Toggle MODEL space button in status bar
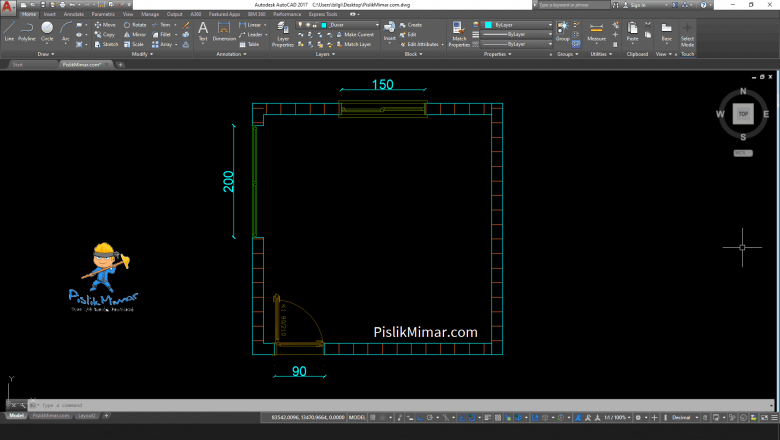The width and height of the screenshot is (780, 440). click(357, 416)
